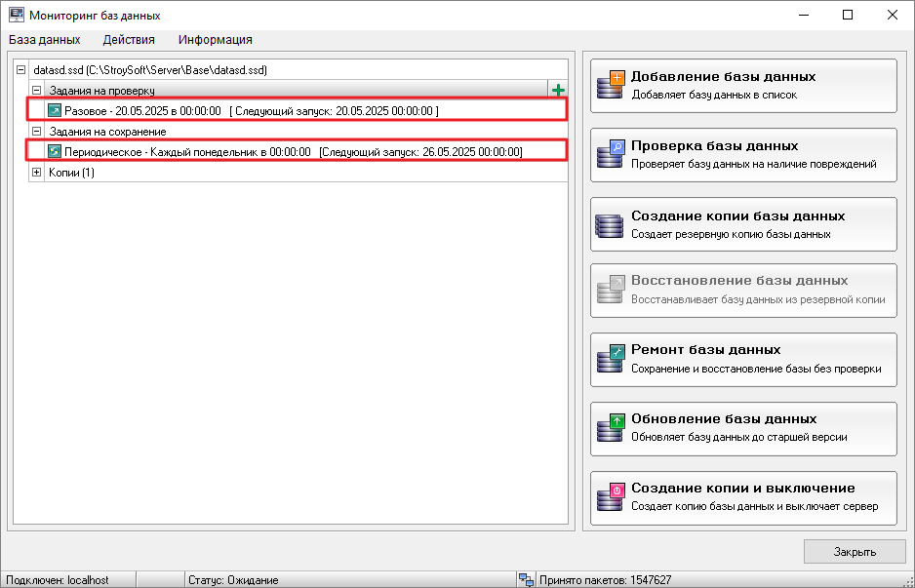Collapse the datasd.ssd root tree node

click(21, 70)
